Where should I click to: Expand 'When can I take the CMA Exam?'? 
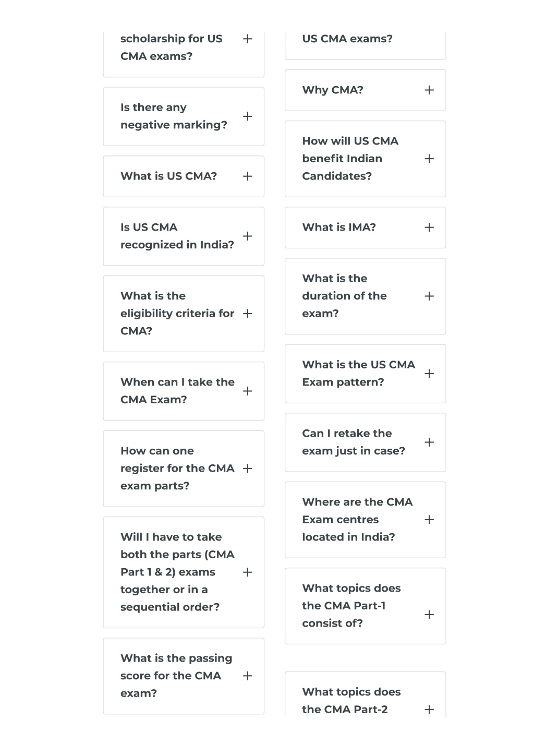pyautogui.click(x=184, y=391)
